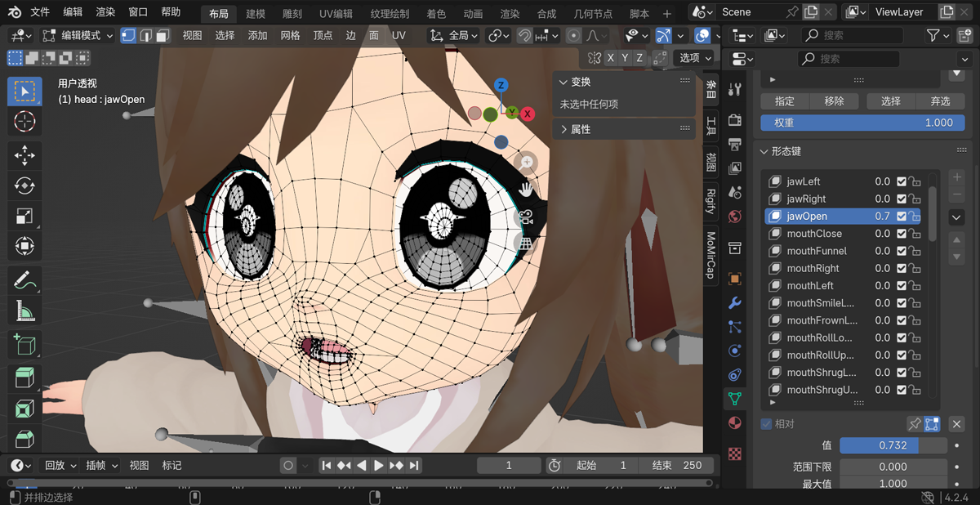Adjust the shape key Value (值) slider
The height and width of the screenshot is (505, 980).
pos(893,445)
